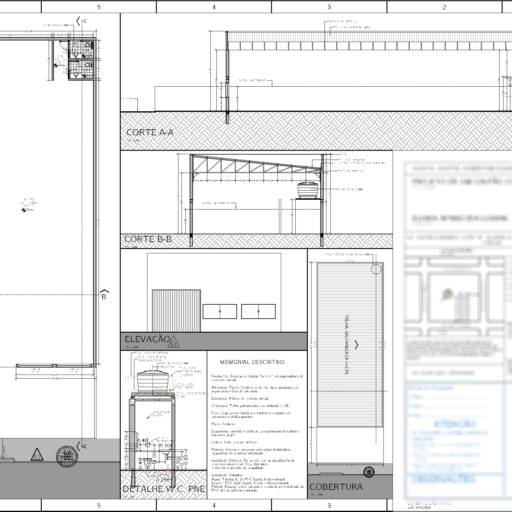Select the "COBERTURA" view title
The height and width of the screenshot is (512, 512).
(x=336, y=487)
